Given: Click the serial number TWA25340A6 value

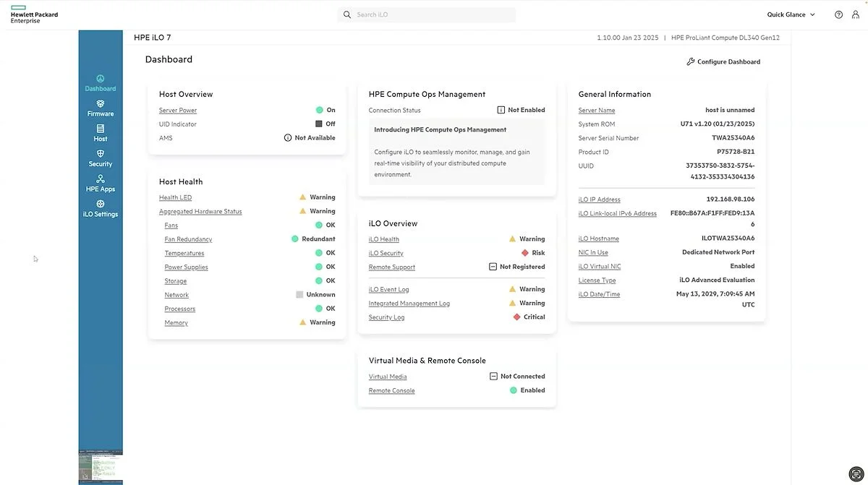Looking at the screenshot, I should tap(733, 137).
